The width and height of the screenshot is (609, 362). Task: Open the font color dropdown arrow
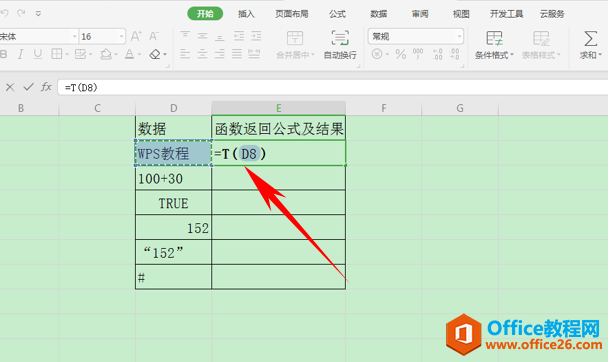[x=139, y=54]
